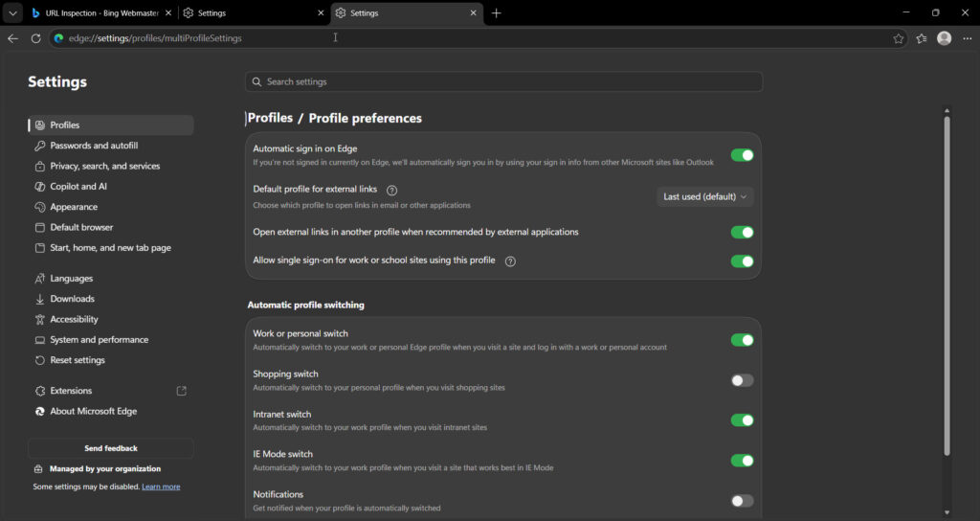This screenshot has width=980, height=521.
Task: Open Downloads settings
Action: pyautogui.click(x=111, y=299)
